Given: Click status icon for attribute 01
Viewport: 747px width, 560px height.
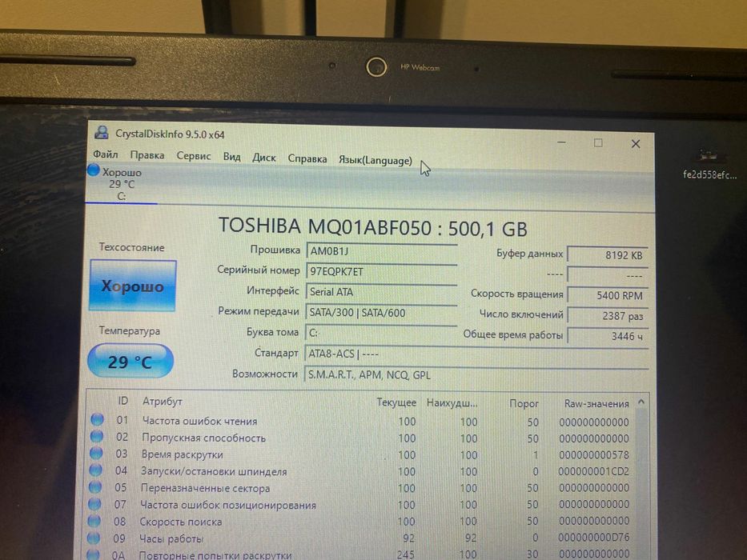Looking at the screenshot, I should pyautogui.click(x=97, y=419).
